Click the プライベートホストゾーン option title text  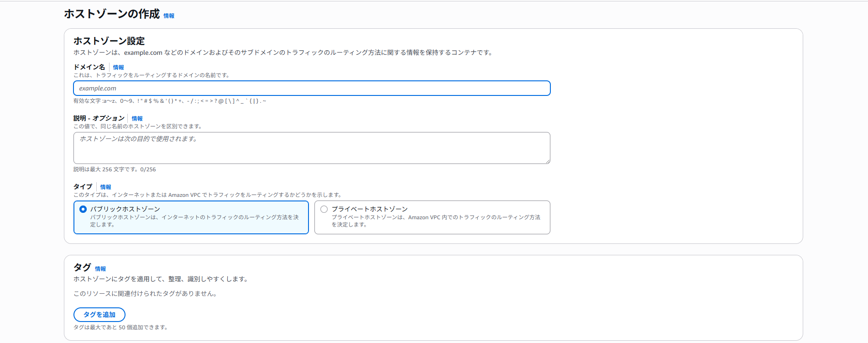[369, 209]
